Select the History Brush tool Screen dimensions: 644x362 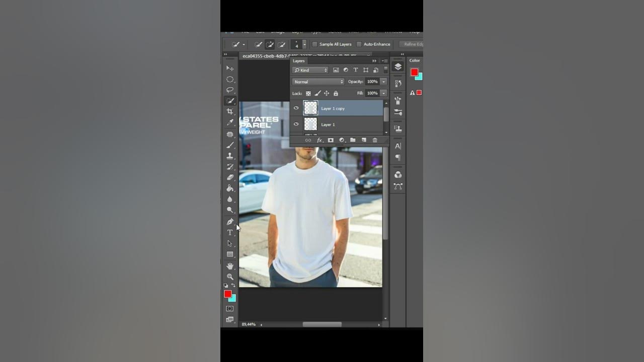point(230,167)
